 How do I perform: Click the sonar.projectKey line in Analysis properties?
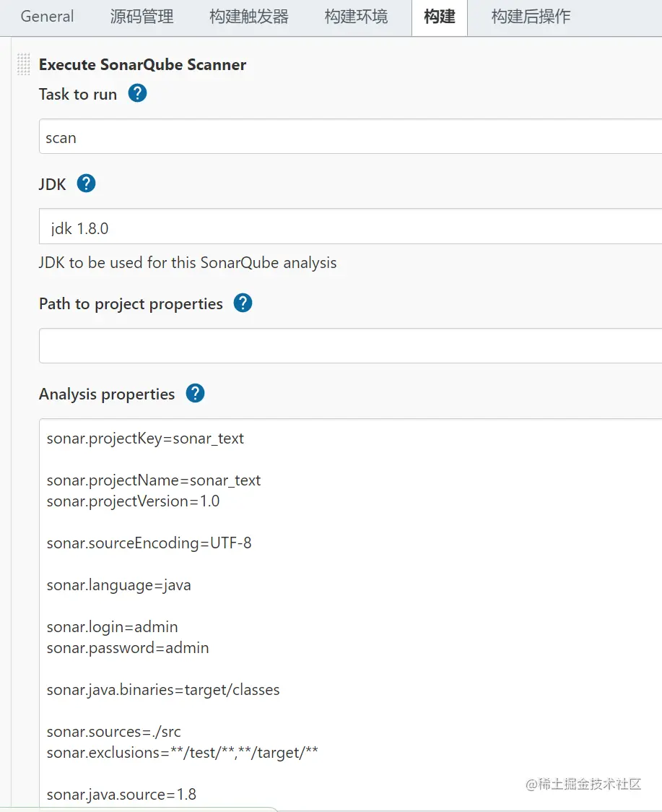[145, 439]
